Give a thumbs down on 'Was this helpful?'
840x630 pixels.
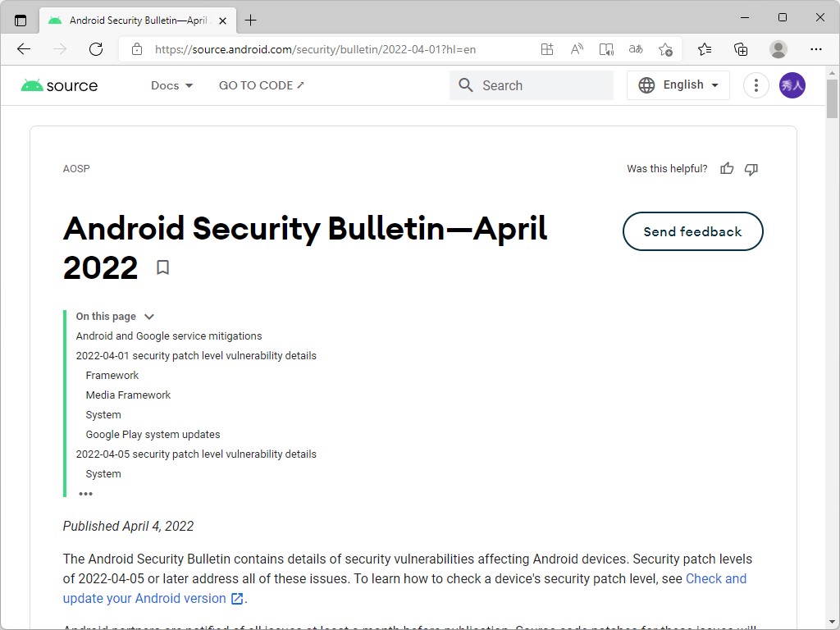(x=751, y=168)
